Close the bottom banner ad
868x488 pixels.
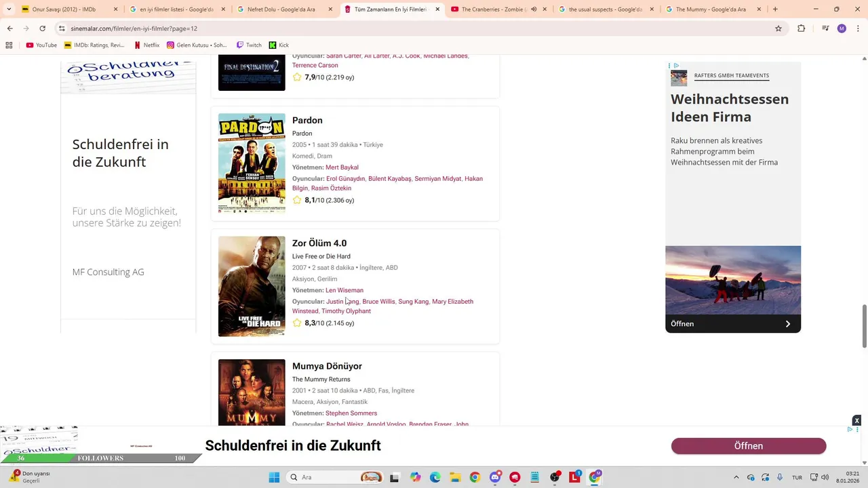point(856,421)
